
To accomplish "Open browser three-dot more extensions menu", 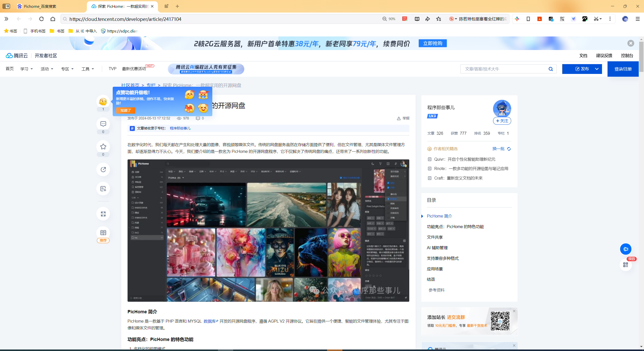I will tap(610, 19).
